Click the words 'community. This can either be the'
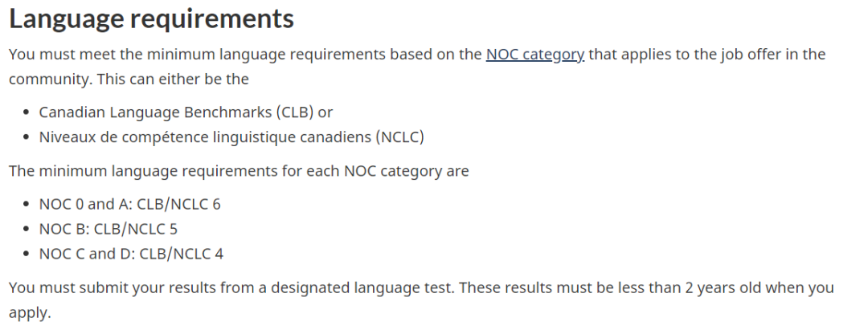Screen dimensions: 868x326 coord(129,79)
